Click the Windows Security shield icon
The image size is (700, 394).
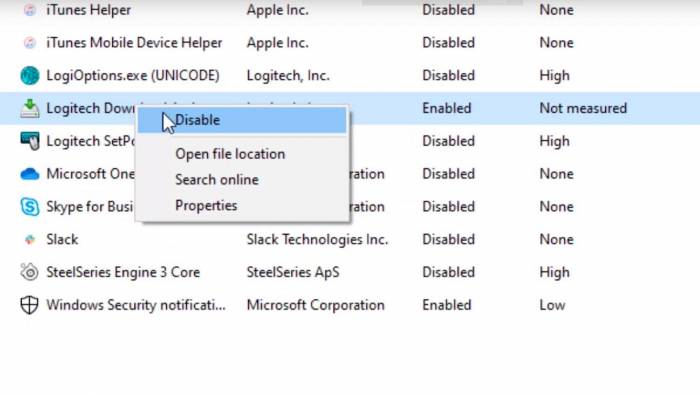(29, 305)
